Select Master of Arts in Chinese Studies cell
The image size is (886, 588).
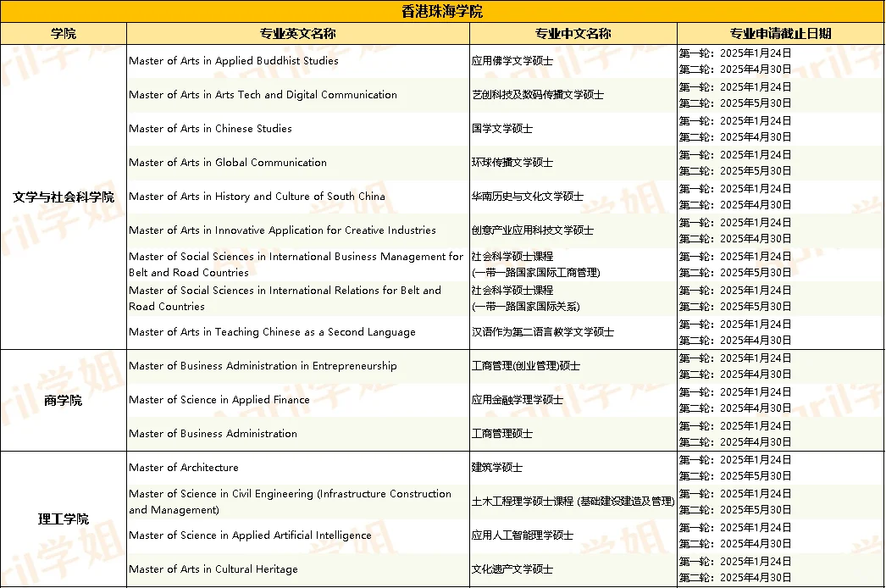click(x=298, y=129)
